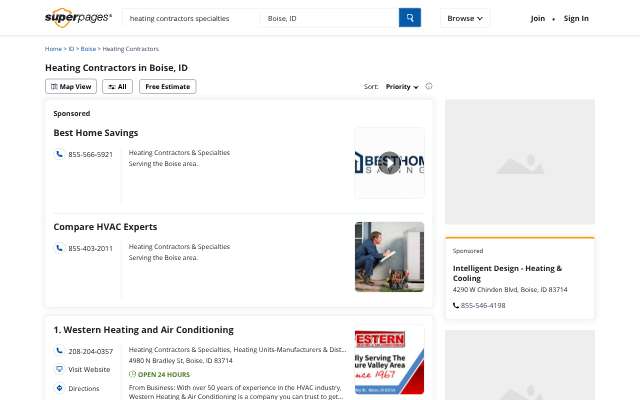This screenshot has height=400, width=640.
Task: Open Intelligent Design - Heating & Cooling
Action: tap(507, 273)
